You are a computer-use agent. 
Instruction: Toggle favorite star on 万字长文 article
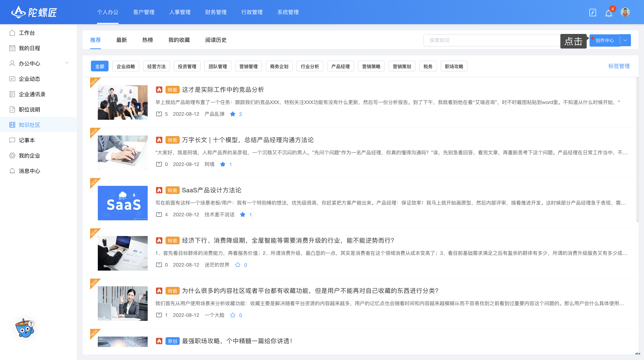223,164
